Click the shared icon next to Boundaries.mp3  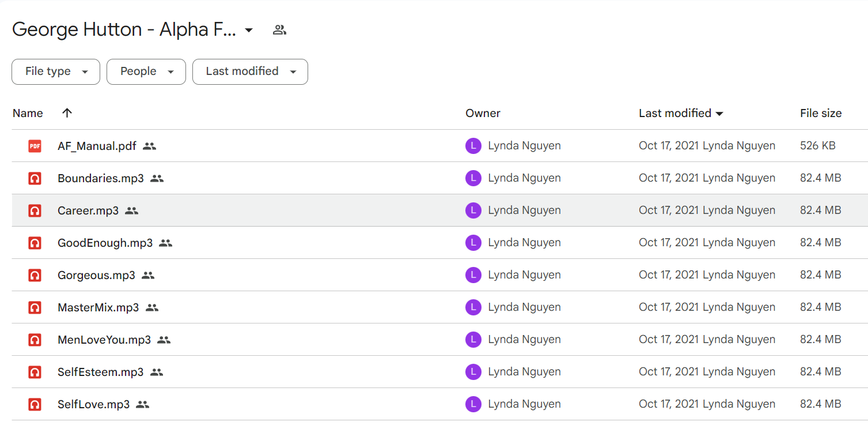tap(157, 179)
